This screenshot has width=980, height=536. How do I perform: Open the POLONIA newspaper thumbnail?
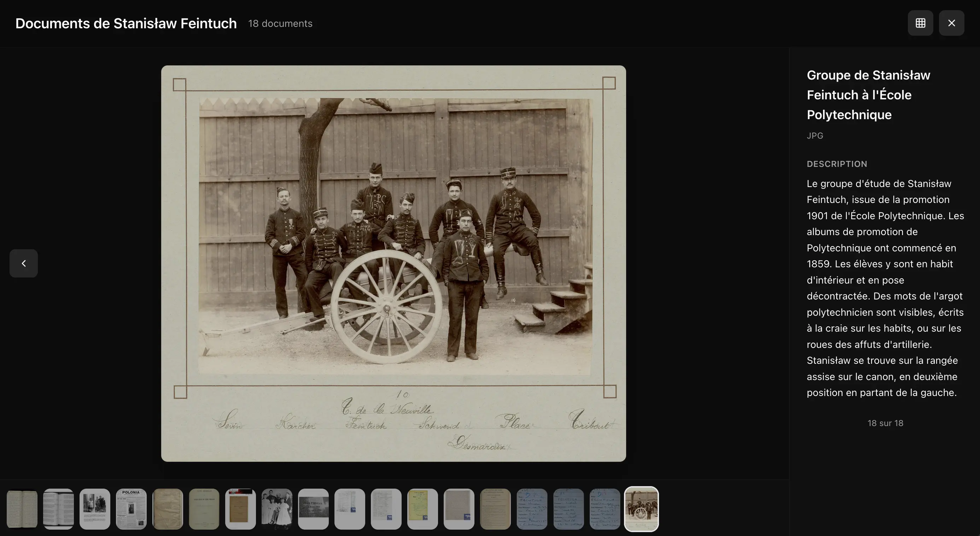(x=131, y=509)
